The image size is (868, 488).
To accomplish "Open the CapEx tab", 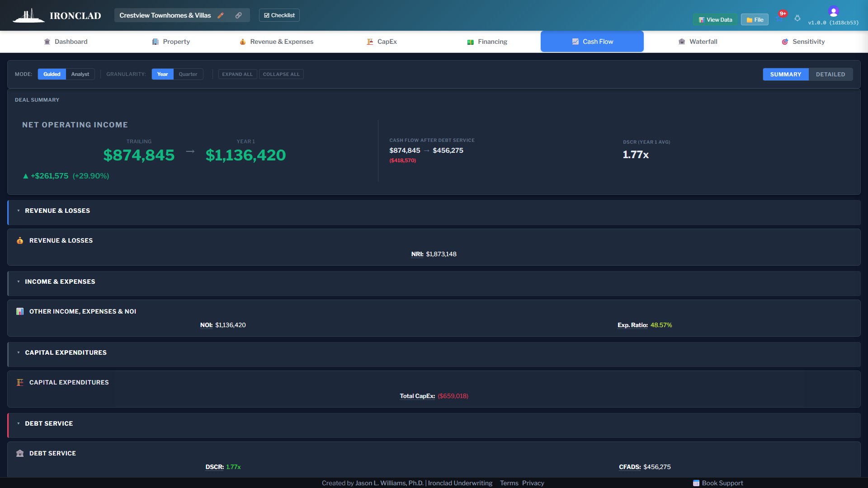I will [x=382, y=42].
